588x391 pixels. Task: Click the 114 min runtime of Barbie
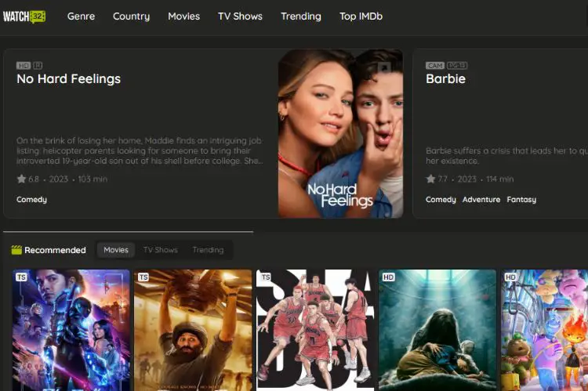[500, 179]
